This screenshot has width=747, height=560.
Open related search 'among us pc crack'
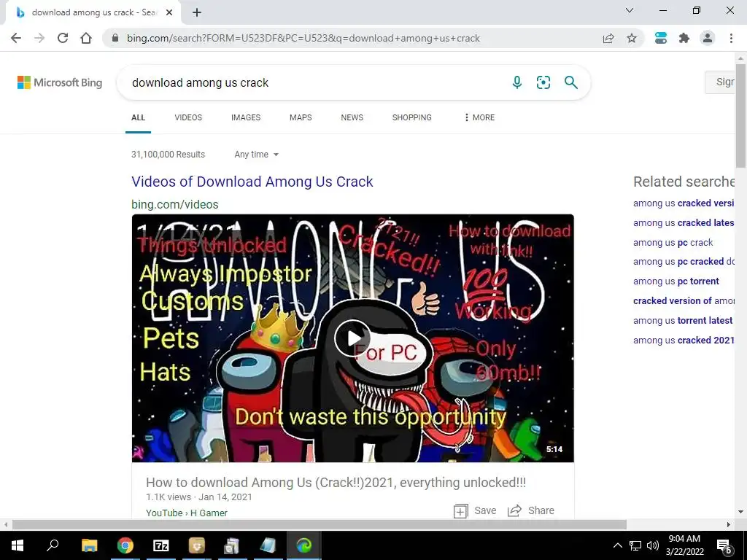pos(673,242)
